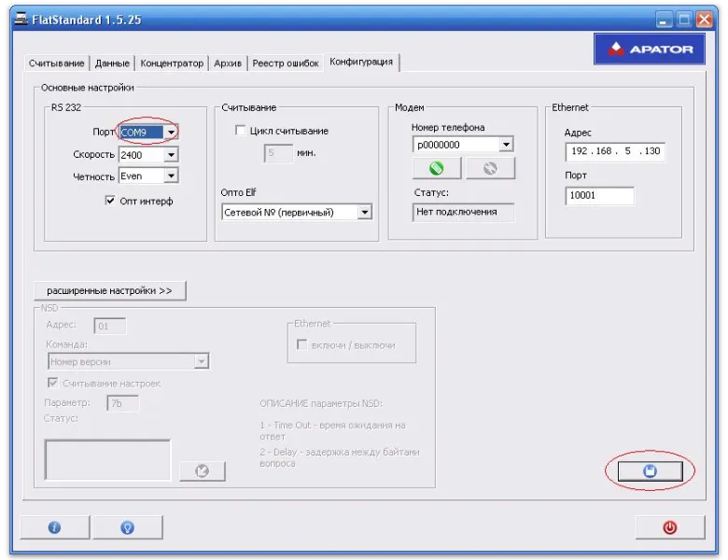
Task: Click расширенные настройки >> button
Action: 109,290
